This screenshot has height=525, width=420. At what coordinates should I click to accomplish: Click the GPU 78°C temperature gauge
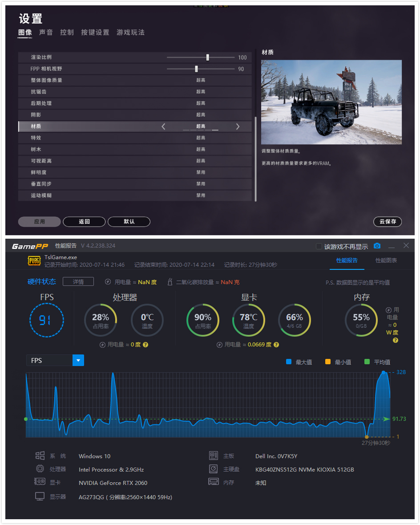click(249, 320)
